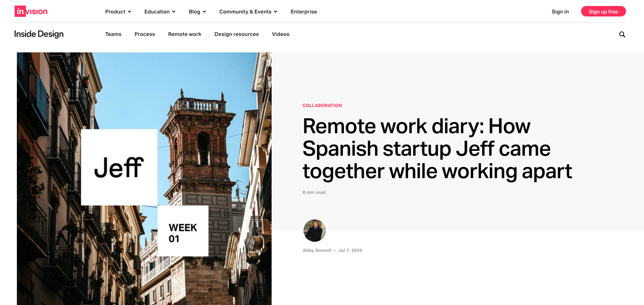Viewport: 644px width, 305px height.
Task: Expand Community & Events menu
Action: pos(248,12)
